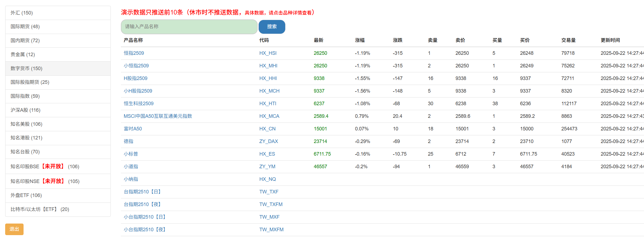644x237 pixels.
Task: Open 小台指期2510【日】 product link
Action: pos(145,217)
